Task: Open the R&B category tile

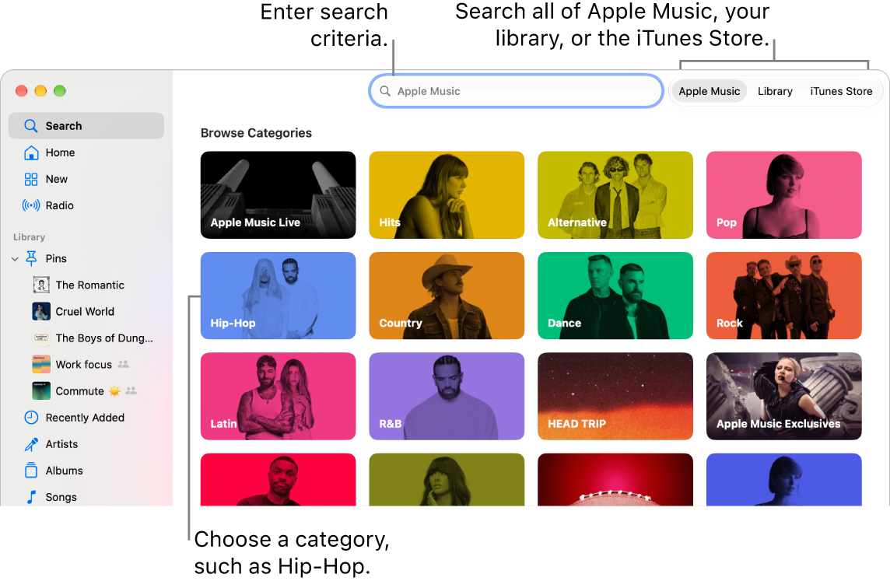Action: point(447,396)
